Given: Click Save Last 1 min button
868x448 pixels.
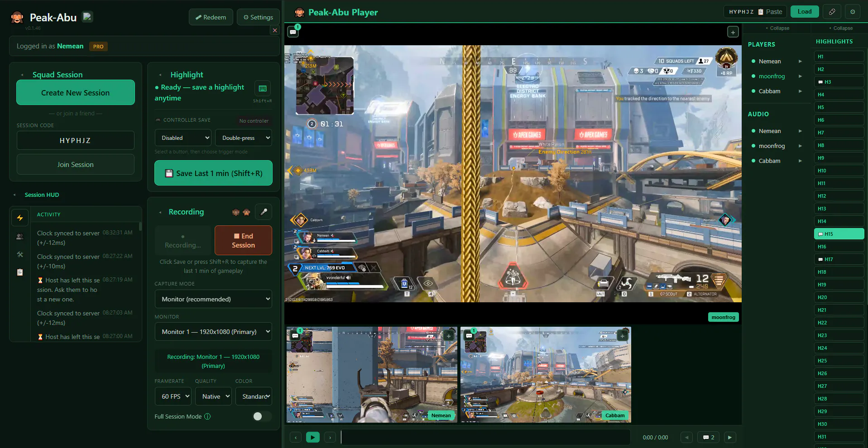Looking at the screenshot, I should point(213,173).
